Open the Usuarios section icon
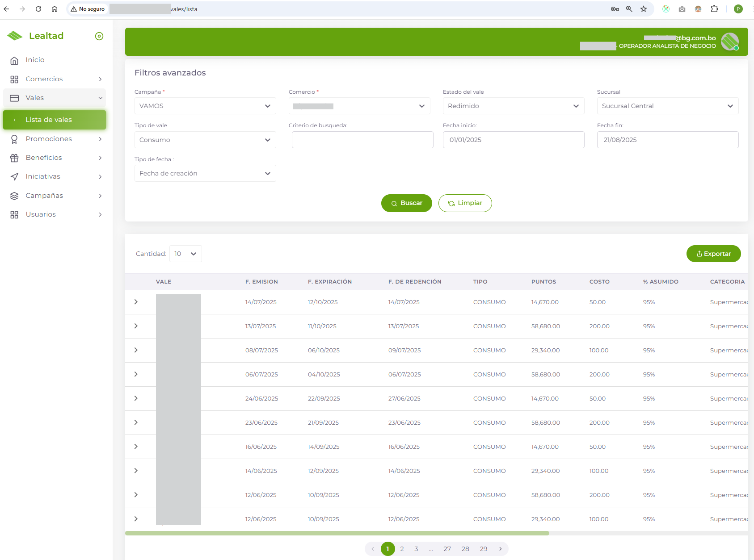This screenshot has width=754, height=560. pos(15,214)
